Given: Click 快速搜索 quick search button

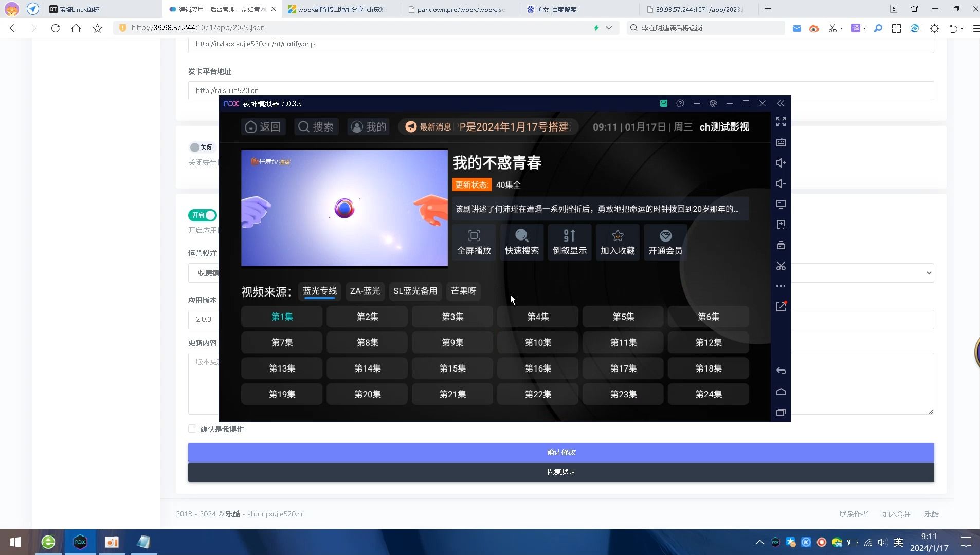Looking at the screenshot, I should click(522, 242).
